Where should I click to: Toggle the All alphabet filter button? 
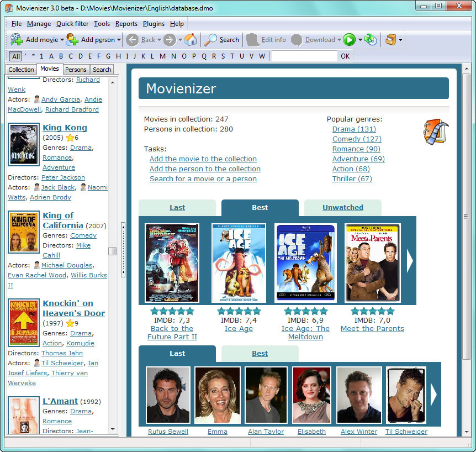click(x=16, y=56)
